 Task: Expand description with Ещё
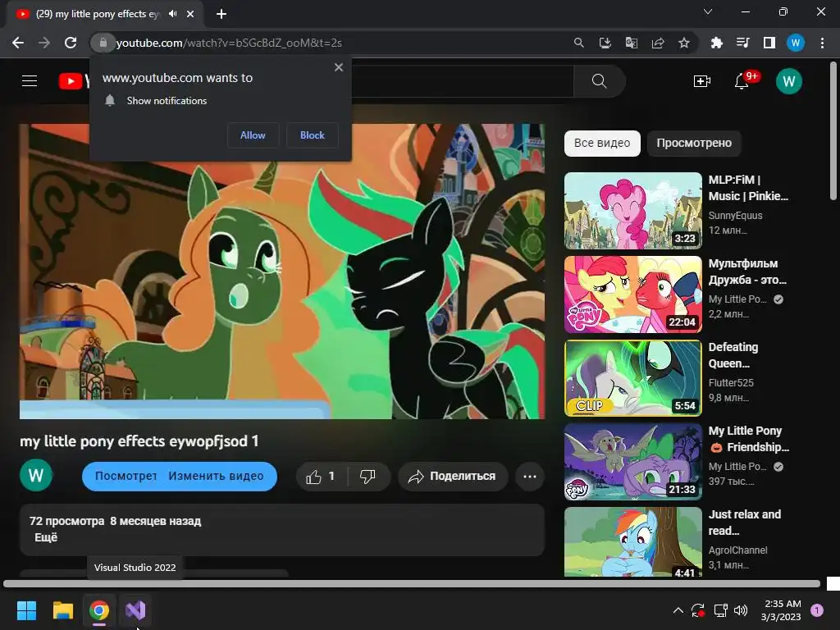pos(46,537)
